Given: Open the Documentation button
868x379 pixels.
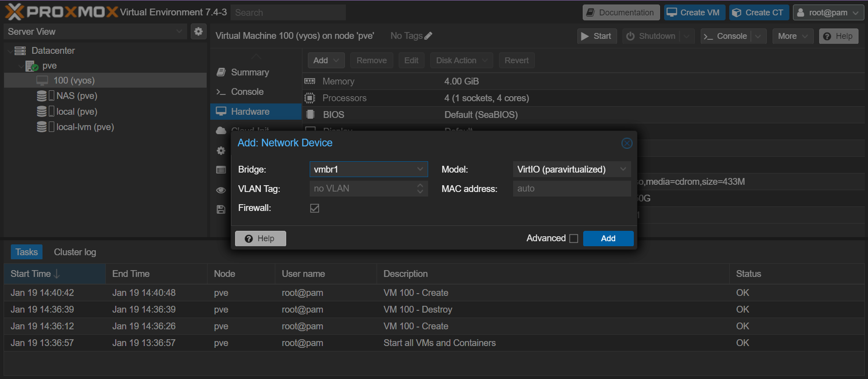Looking at the screenshot, I should click(x=621, y=13).
